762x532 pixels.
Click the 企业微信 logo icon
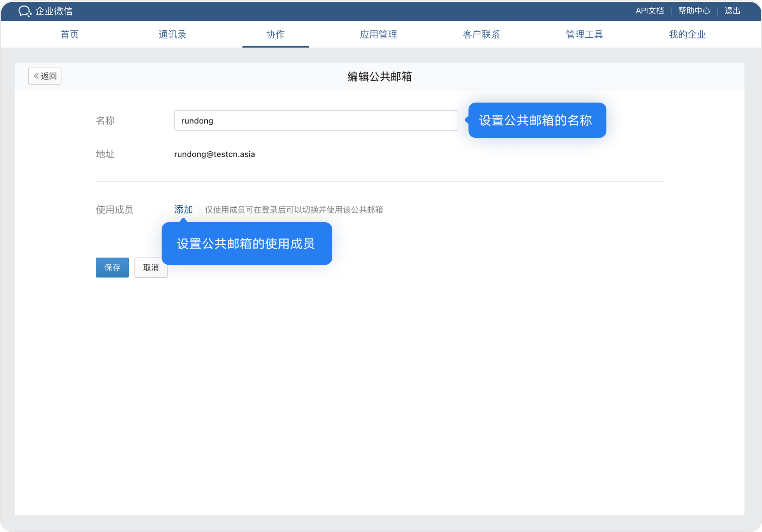25,11
